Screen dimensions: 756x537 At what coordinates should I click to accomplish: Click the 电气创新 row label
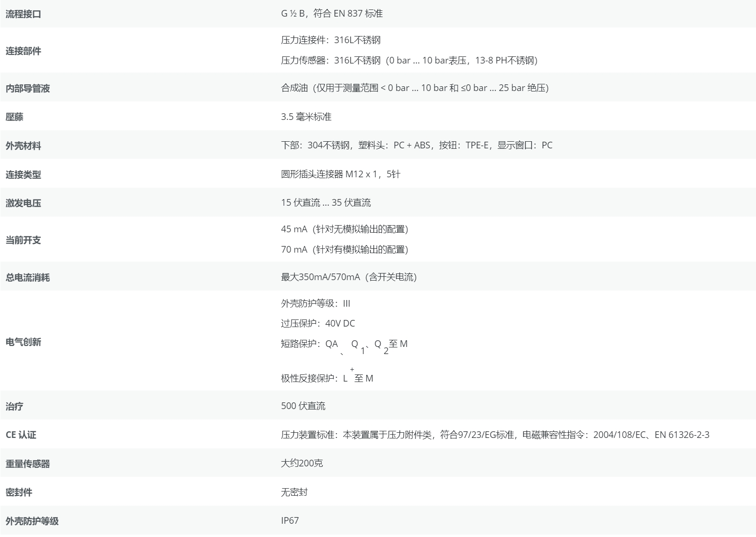tap(23, 342)
